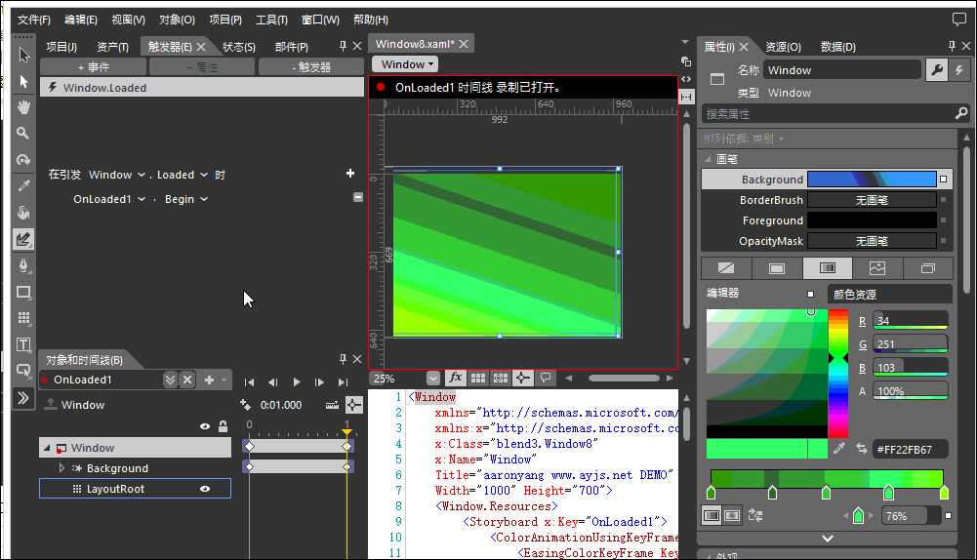977x560 pixels.
Task: Select the Pan hand tool
Action: (x=23, y=107)
